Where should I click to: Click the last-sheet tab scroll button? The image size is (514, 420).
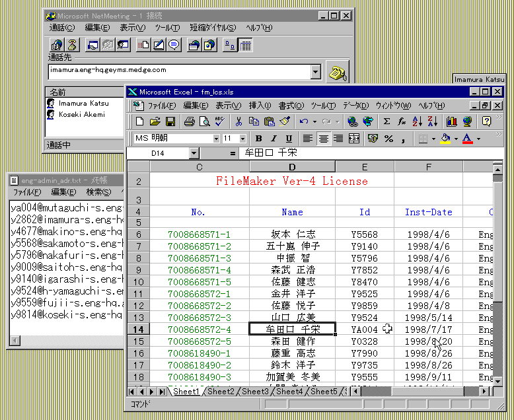point(162,392)
